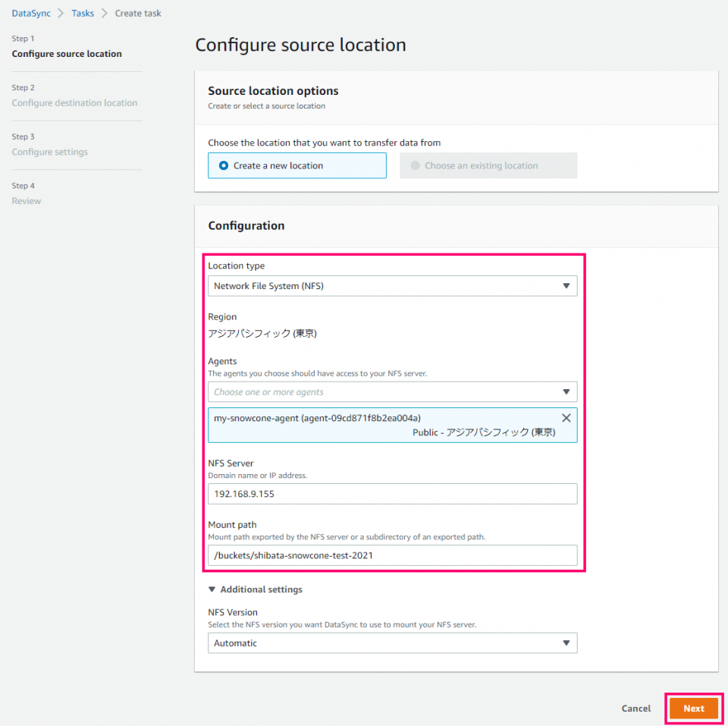Click the orange Next button
The width and height of the screenshot is (728, 726).
point(693,708)
